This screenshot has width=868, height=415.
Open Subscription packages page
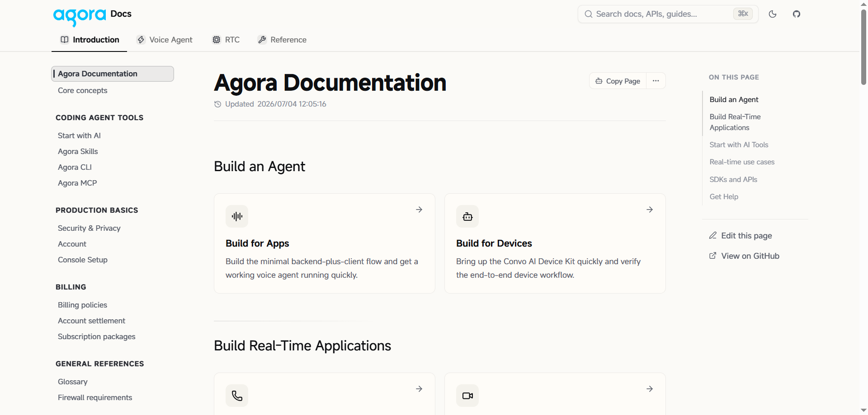pyautogui.click(x=96, y=336)
